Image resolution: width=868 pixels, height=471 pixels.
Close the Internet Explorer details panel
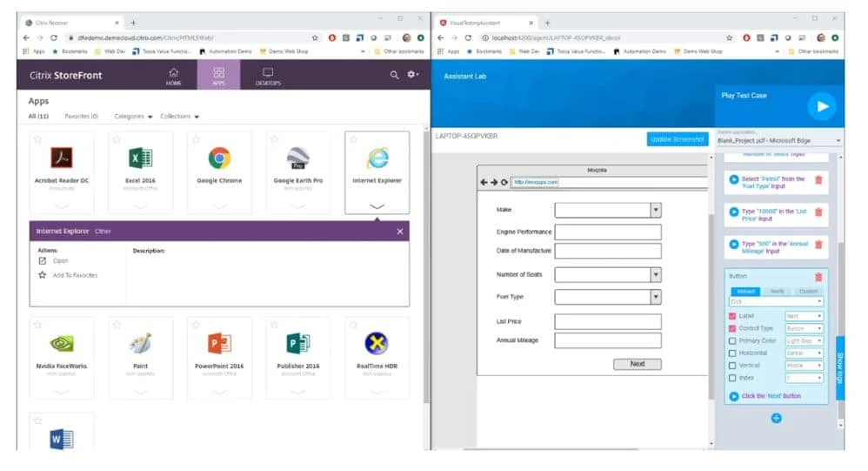[x=400, y=232]
